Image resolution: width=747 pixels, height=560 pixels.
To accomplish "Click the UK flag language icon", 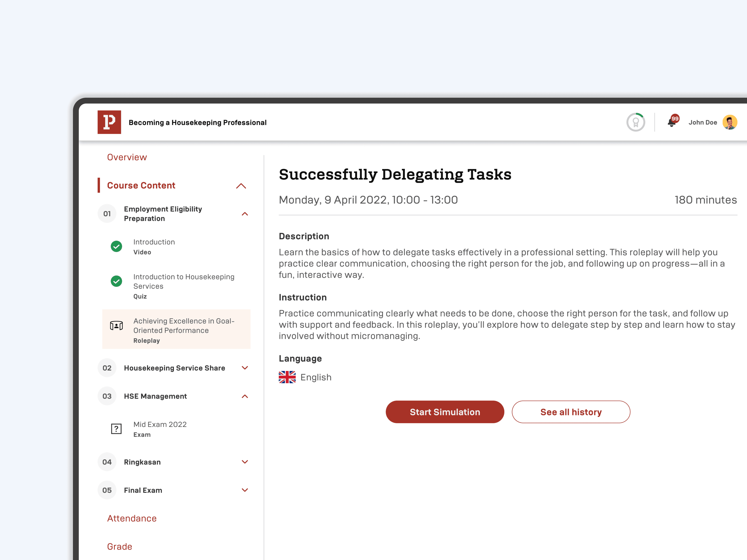I will click(x=287, y=377).
